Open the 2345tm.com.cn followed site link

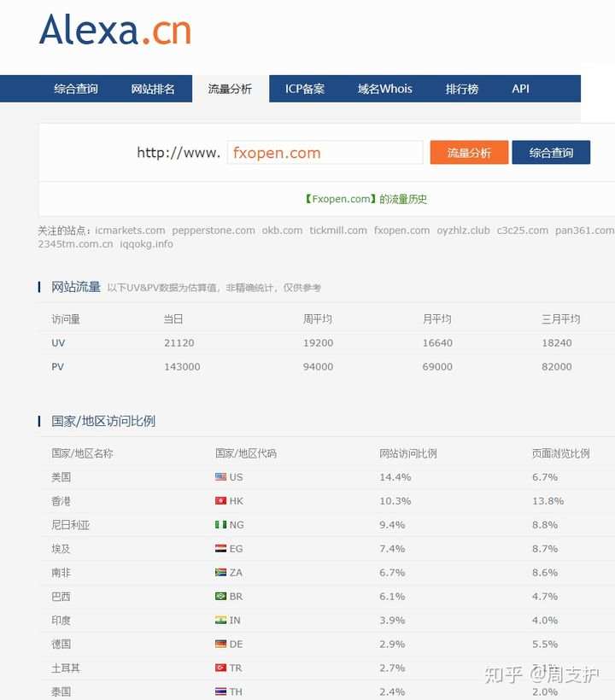pyautogui.click(x=75, y=244)
